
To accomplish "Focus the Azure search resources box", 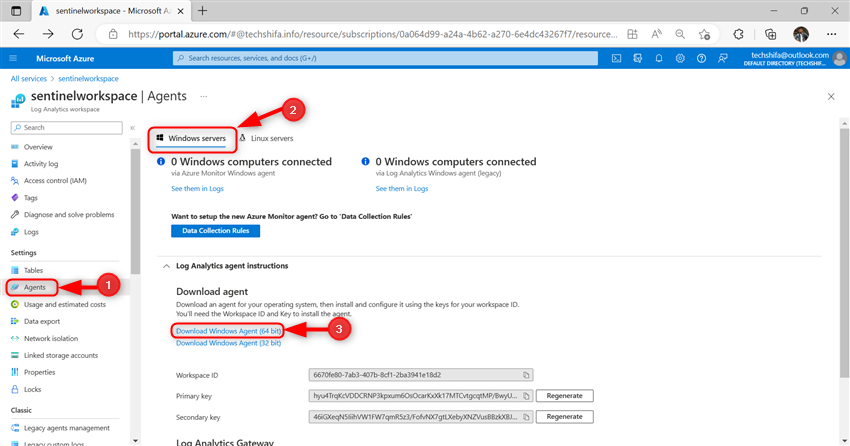I will coord(385,58).
